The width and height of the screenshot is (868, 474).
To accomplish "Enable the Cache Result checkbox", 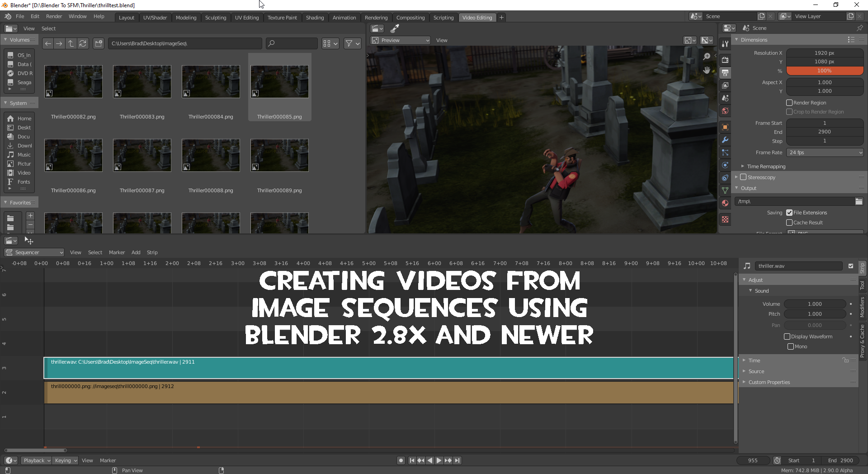I will 789,223.
